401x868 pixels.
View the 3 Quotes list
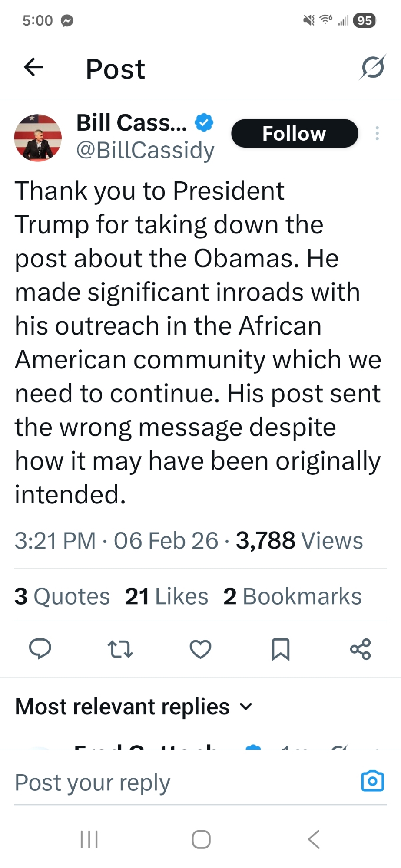[62, 596]
